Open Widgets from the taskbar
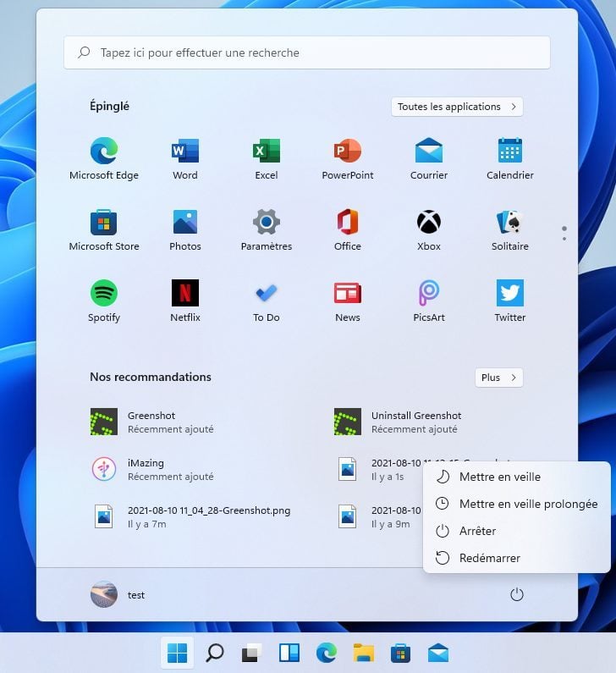Viewport: 616px width, 673px height. point(289,653)
